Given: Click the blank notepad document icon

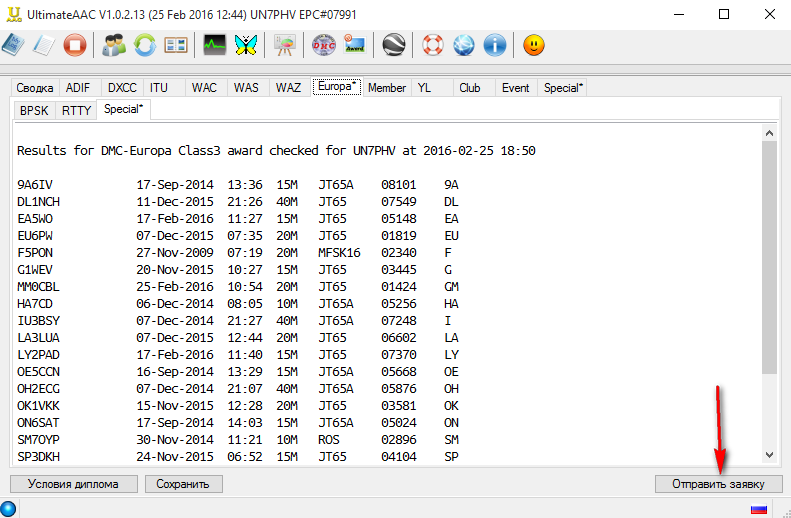Looking at the screenshot, I should point(44,45).
